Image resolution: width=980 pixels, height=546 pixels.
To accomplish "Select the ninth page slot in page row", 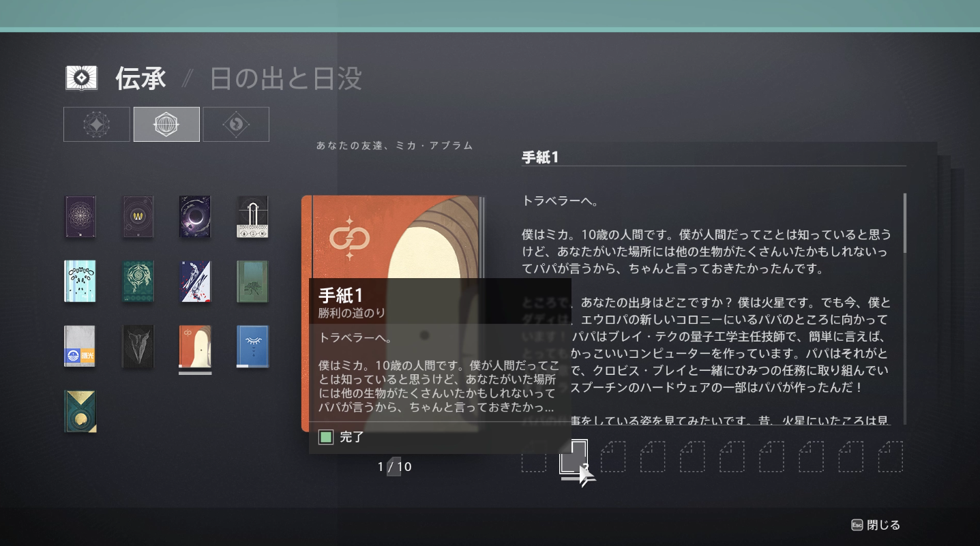I will coord(850,457).
